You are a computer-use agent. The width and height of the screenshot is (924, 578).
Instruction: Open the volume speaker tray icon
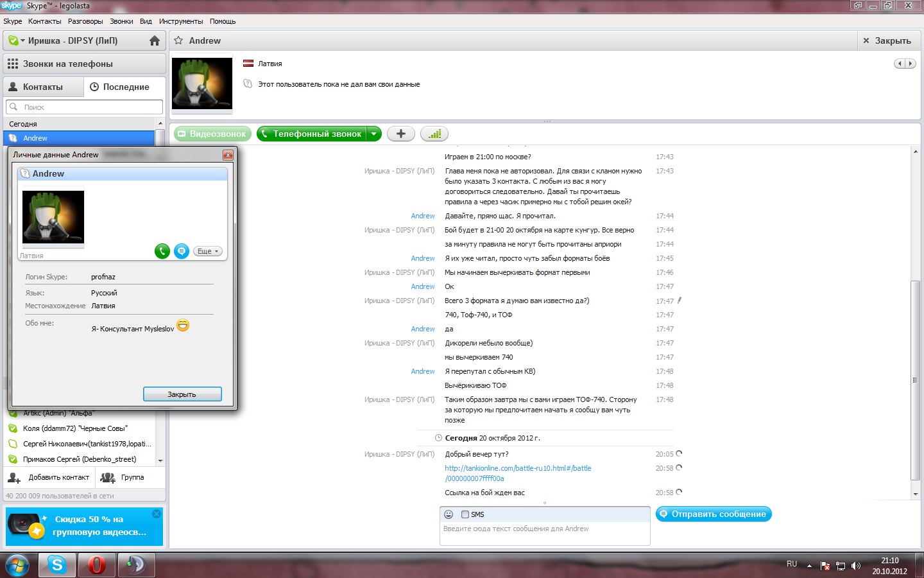855,566
